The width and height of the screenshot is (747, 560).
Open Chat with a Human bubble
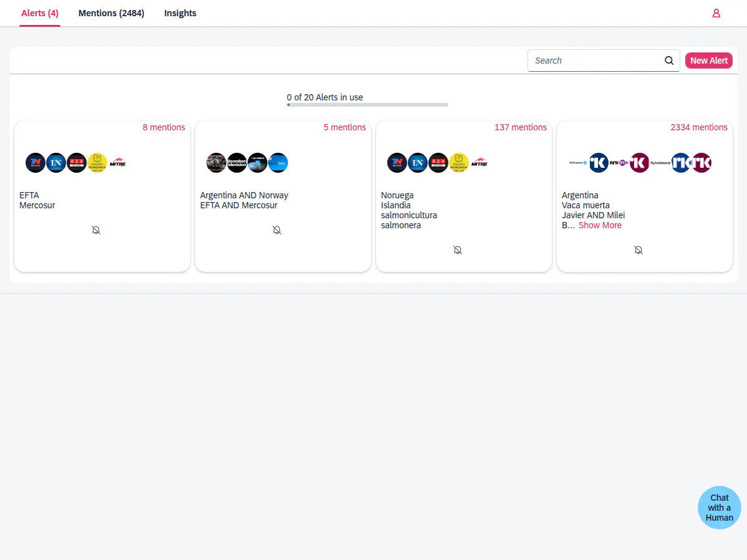coord(720,508)
